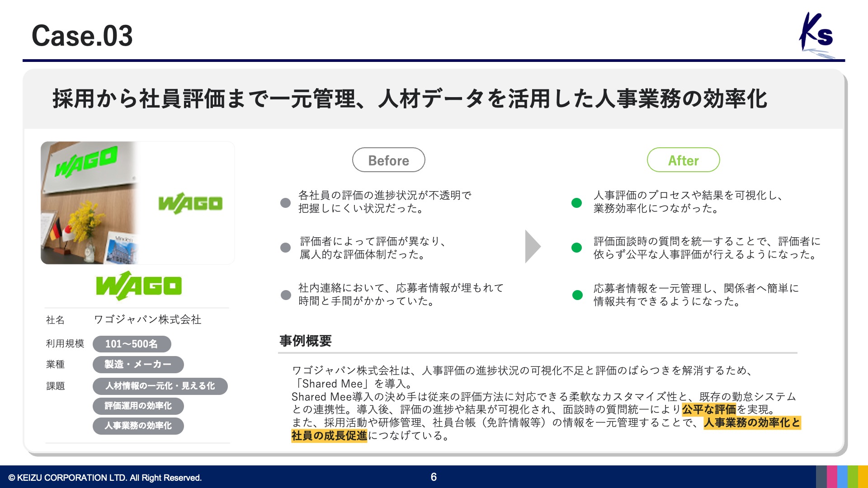Image resolution: width=868 pixels, height=488 pixels.
Task: Click the highlighted 社員の成長促進 text
Action: point(329,436)
